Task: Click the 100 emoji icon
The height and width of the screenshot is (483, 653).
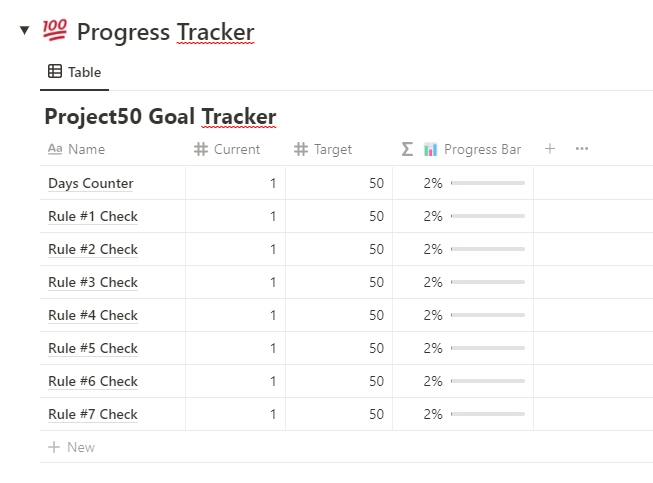Action: point(55,32)
